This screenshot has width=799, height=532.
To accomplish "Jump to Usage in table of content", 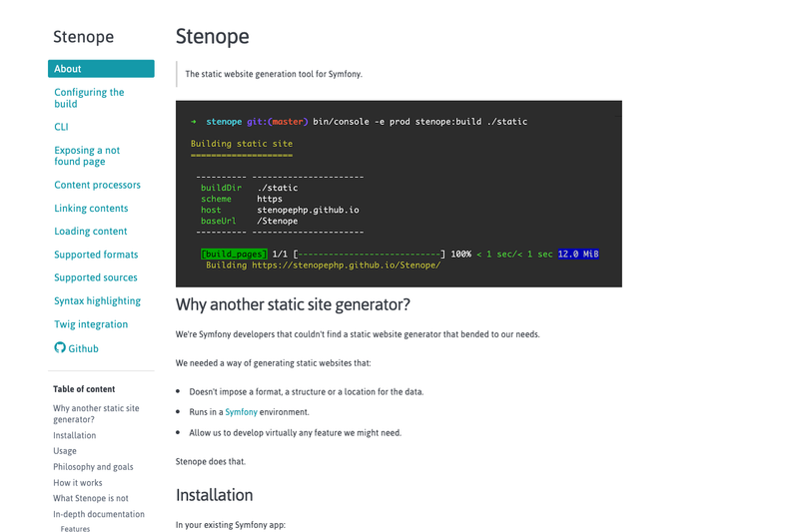I will point(65,451).
